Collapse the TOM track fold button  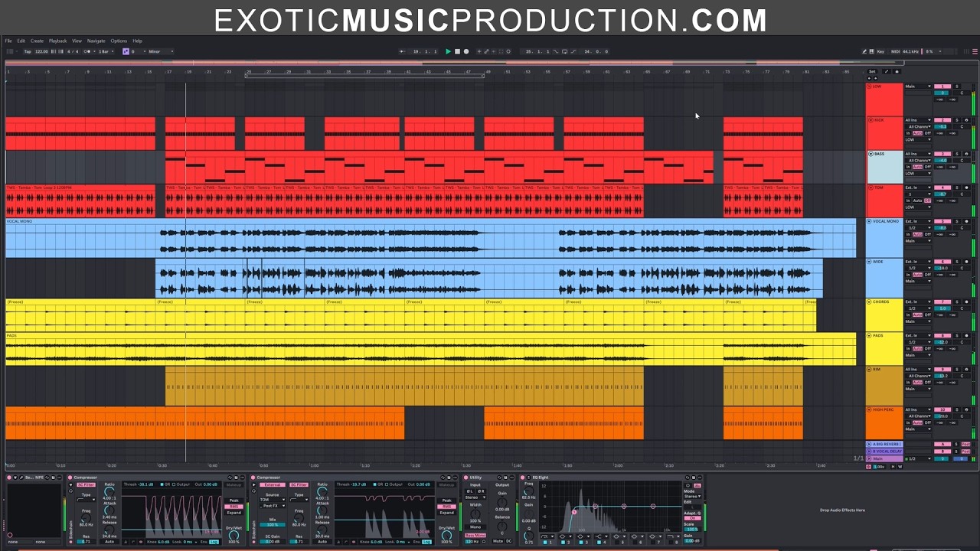pos(871,187)
